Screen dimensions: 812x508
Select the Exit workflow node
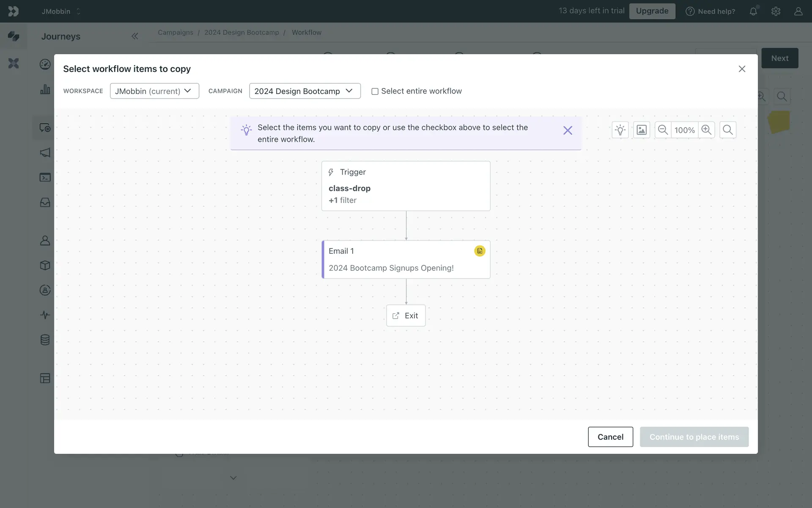tap(406, 315)
